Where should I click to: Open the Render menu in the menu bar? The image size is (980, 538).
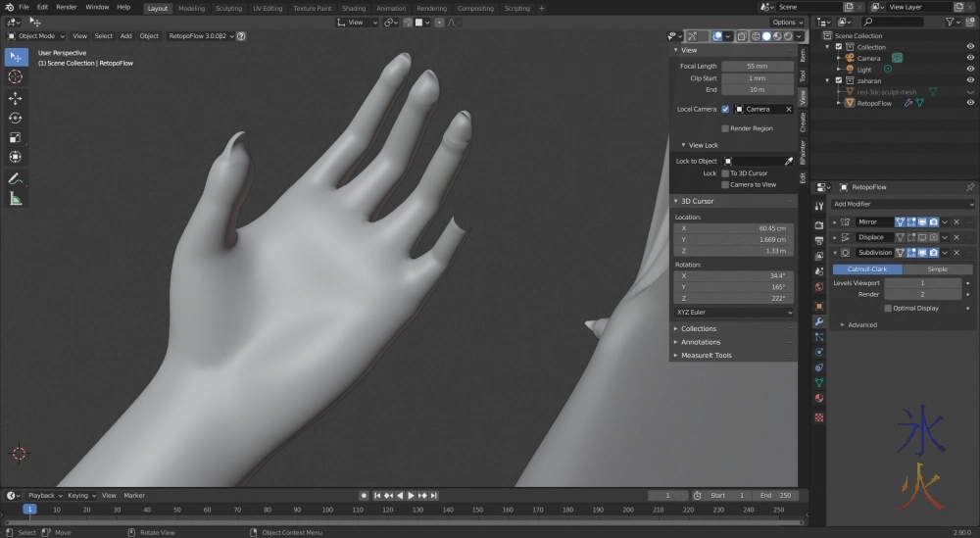click(67, 7)
